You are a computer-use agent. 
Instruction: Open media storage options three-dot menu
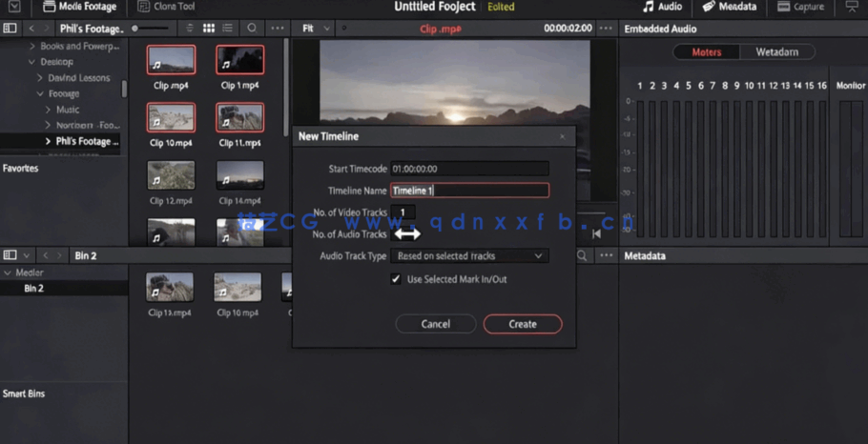point(278,29)
